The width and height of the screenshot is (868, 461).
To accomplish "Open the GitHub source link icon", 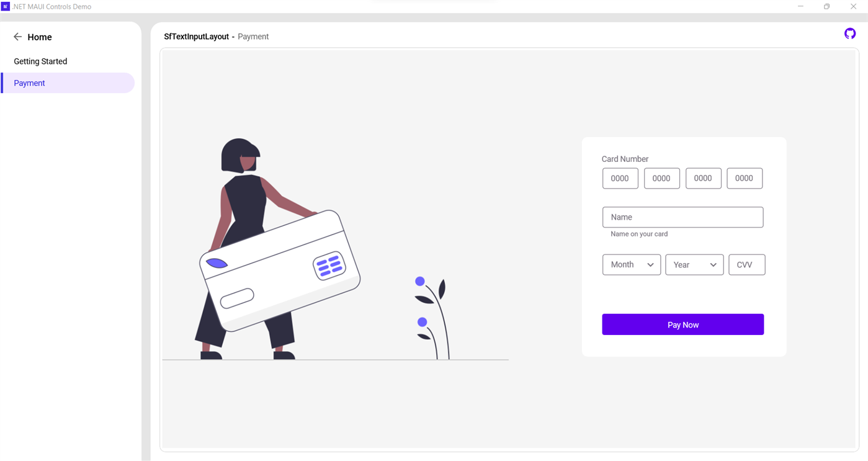I will (x=850, y=34).
